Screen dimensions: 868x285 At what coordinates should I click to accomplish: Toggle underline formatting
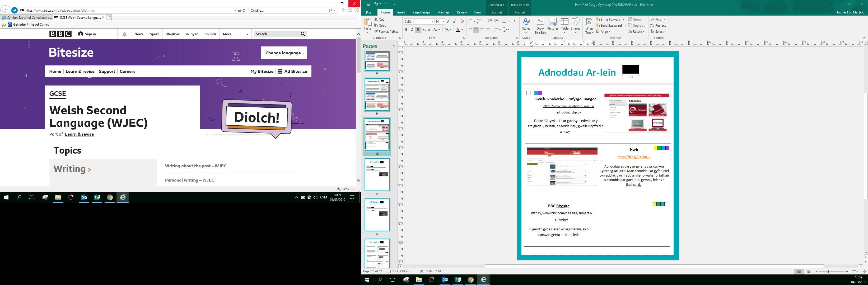pyautogui.click(x=418, y=30)
